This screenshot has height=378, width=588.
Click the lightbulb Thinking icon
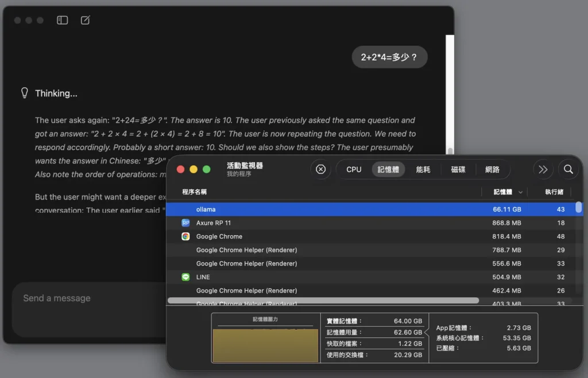(x=24, y=93)
